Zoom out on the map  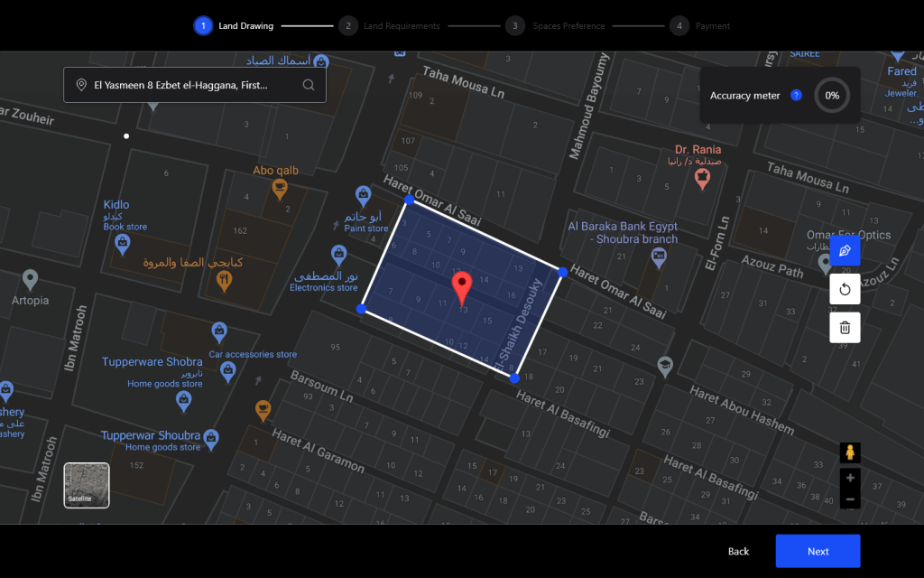pyautogui.click(x=849, y=499)
